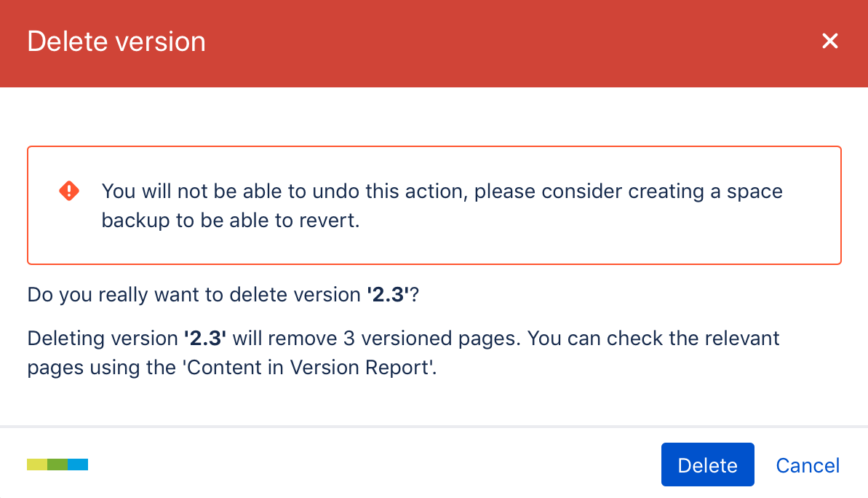Confirm with the blue Delete button
868x498 pixels.
coord(707,465)
